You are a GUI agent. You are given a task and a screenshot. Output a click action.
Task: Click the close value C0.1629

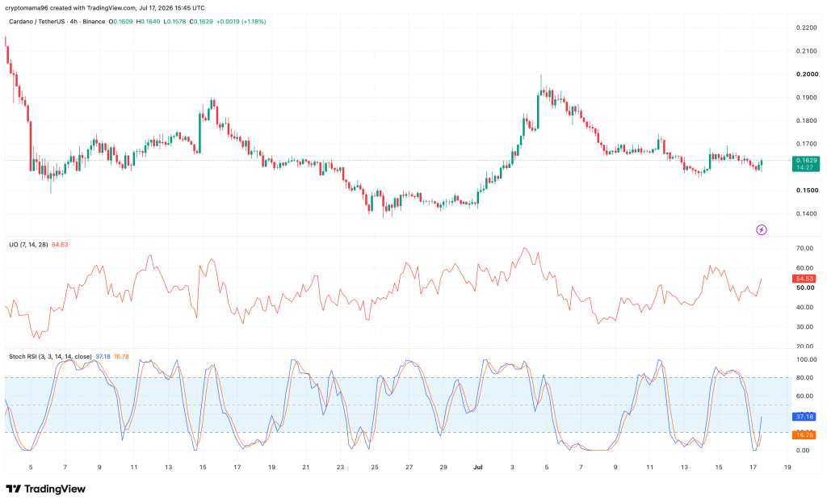click(x=201, y=22)
